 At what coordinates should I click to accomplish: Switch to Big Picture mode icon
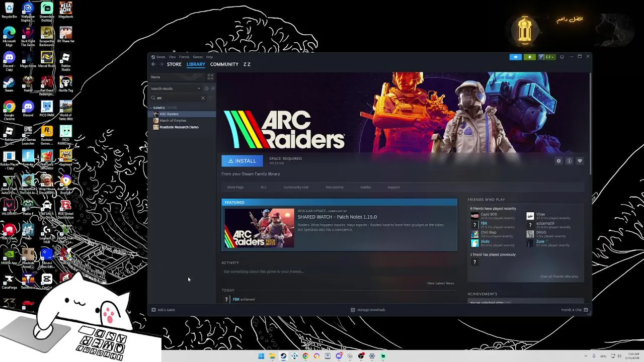click(562, 57)
